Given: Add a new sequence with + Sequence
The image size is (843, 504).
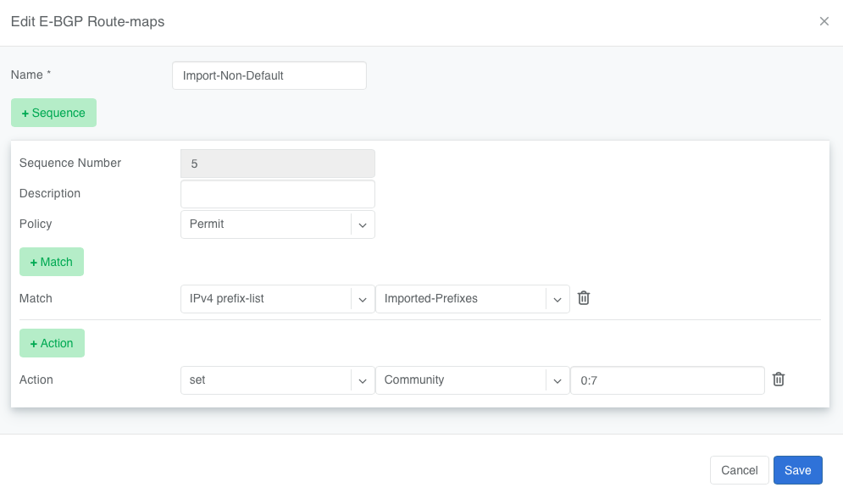Looking at the screenshot, I should 53,113.
